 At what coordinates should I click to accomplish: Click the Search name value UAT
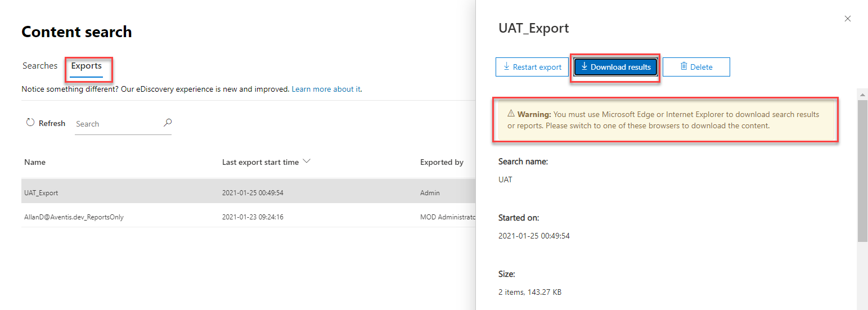pyautogui.click(x=505, y=179)
